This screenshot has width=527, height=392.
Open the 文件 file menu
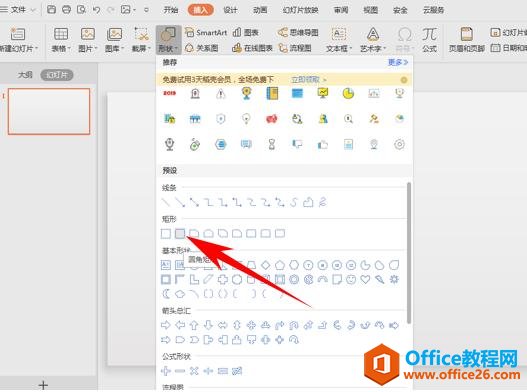18,9
